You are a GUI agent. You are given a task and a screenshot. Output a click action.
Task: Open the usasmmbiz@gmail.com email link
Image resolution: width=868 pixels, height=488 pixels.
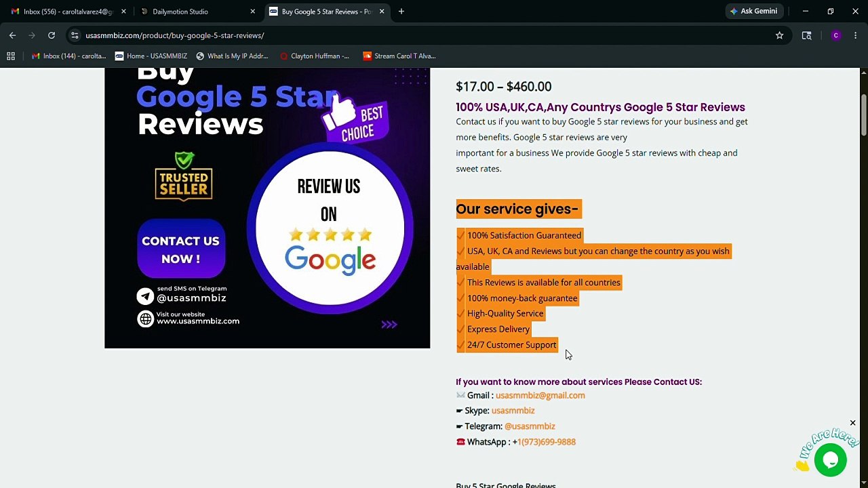[x=540, y=395]
